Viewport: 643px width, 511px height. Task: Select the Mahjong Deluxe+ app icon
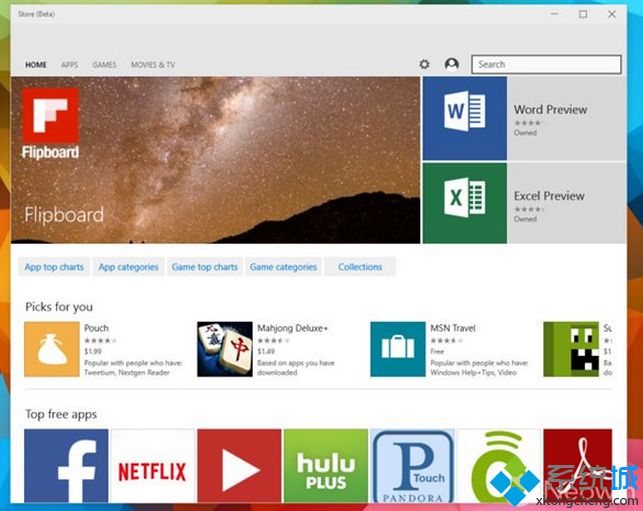tap(225, 349)
